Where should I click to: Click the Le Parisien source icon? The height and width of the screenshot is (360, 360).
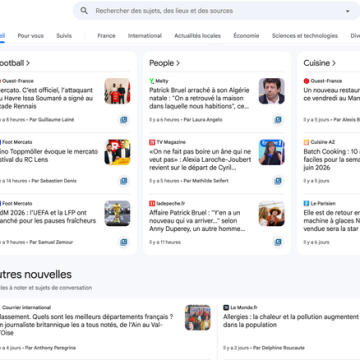point(306,203)
